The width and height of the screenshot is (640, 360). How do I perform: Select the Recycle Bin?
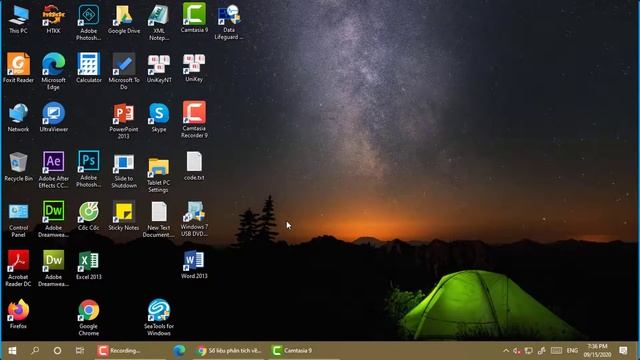[18, 167]
